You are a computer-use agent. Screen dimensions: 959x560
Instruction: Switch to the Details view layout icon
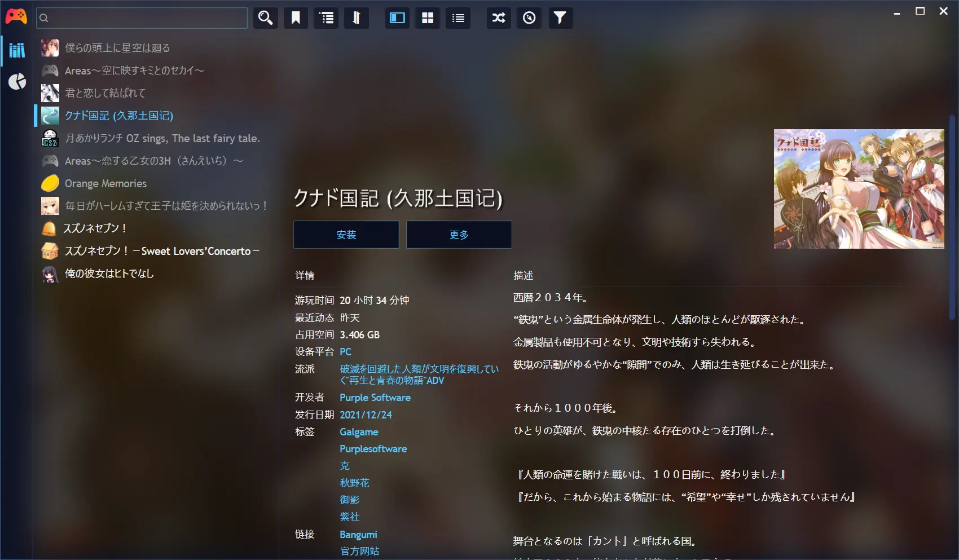[397, 18]
